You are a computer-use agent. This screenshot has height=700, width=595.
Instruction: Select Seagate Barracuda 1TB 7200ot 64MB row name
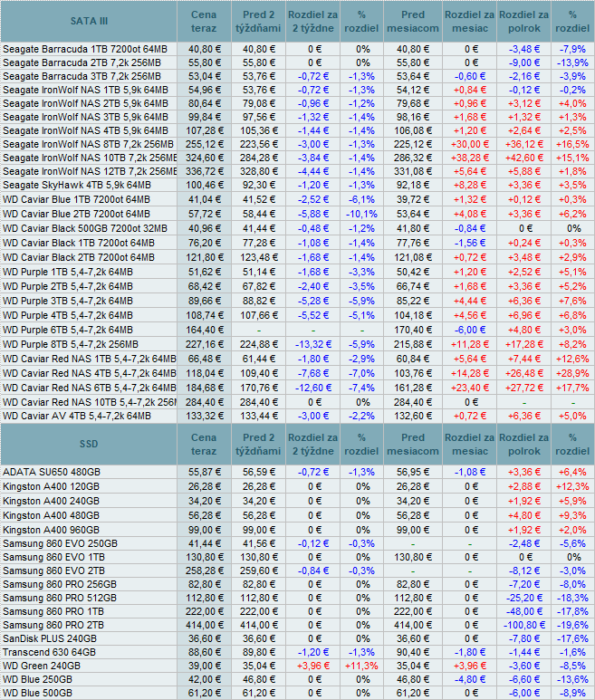(x=85, y=49)
